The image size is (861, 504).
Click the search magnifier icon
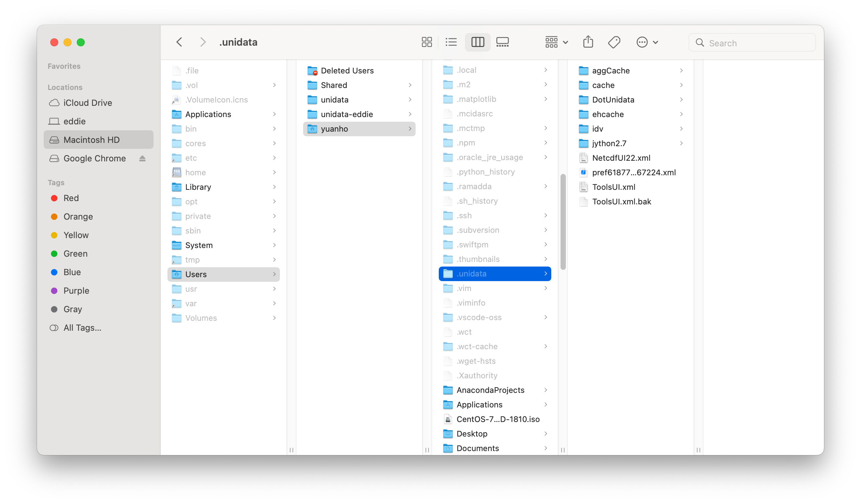tap(700, 43)
